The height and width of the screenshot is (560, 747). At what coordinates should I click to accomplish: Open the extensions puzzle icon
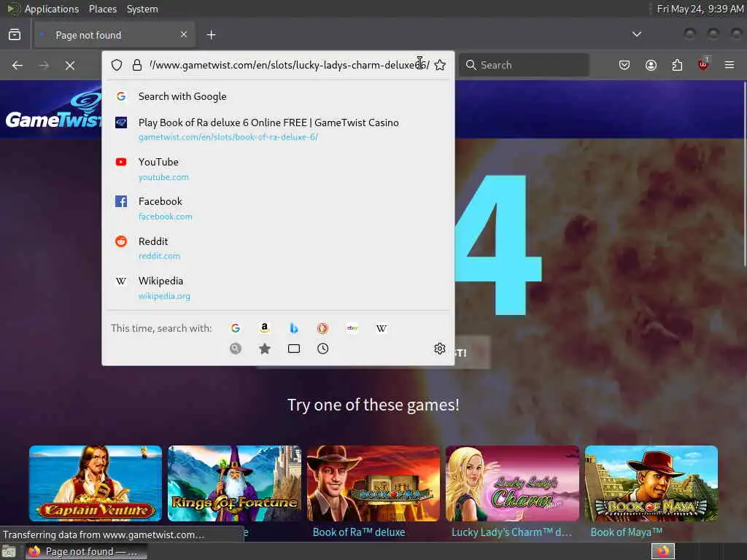click(677, 65)
